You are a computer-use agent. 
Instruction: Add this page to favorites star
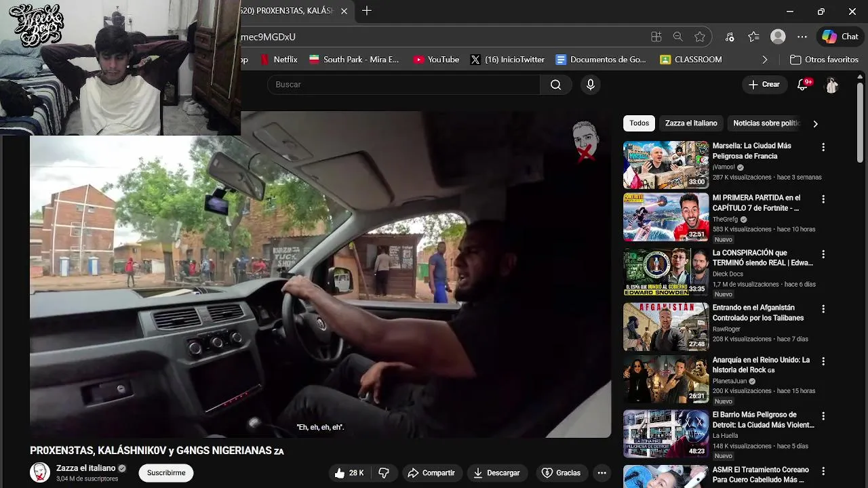click(700, 37)
